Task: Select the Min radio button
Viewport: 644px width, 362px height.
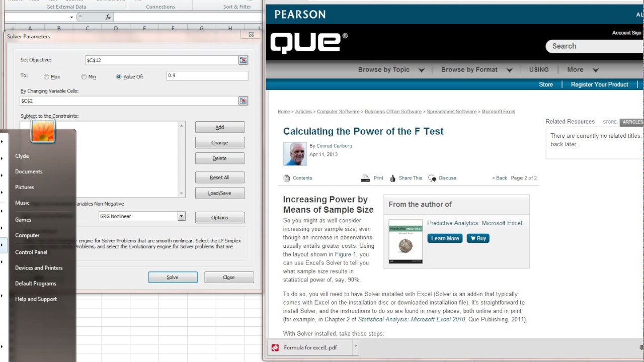Action: (x=84, y=77)
